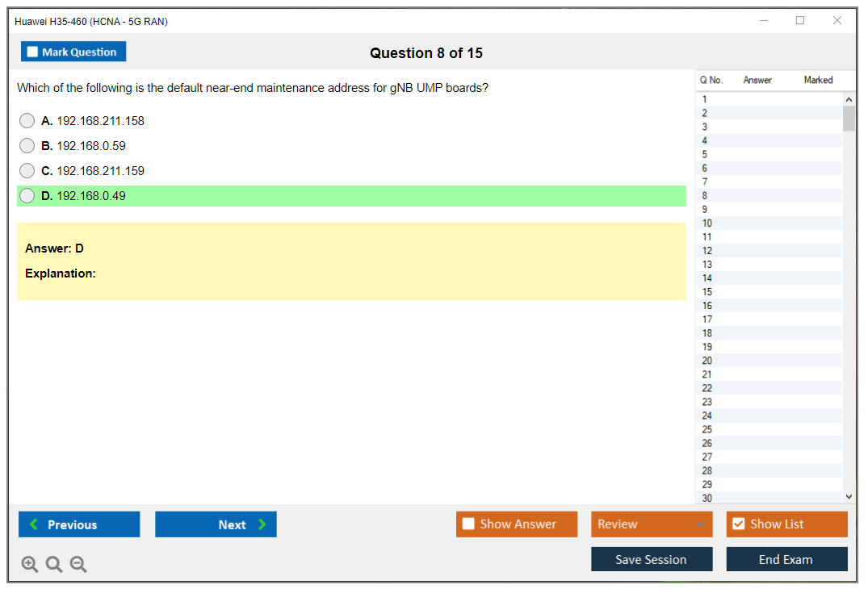Select option D 192.168.0.49
This screenshot has width=868, height=593.
(27, 196)
